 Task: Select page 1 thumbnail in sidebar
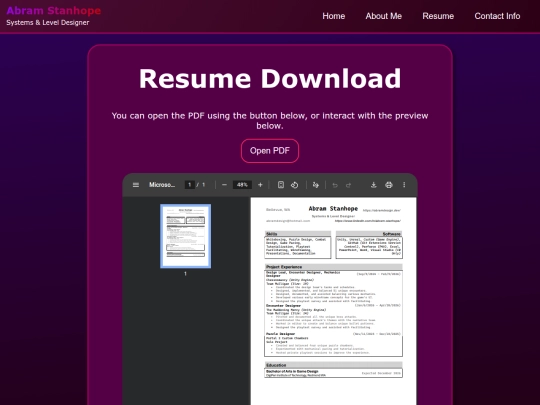click(x=186, y=236)
